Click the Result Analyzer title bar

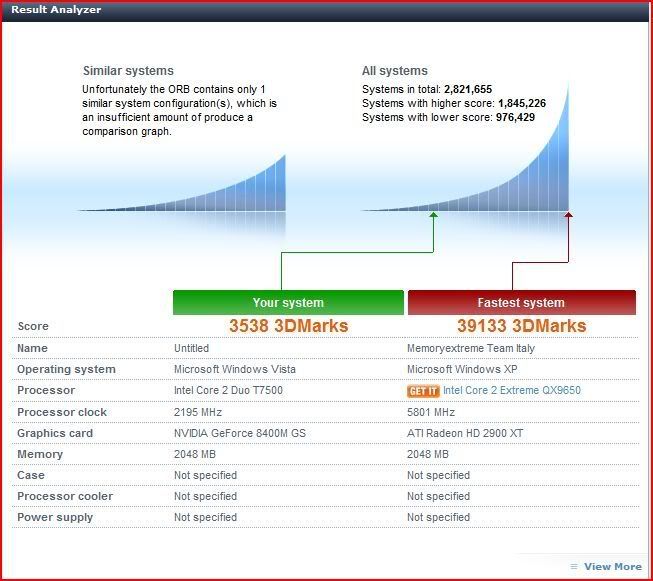click(x=326, y=10)
